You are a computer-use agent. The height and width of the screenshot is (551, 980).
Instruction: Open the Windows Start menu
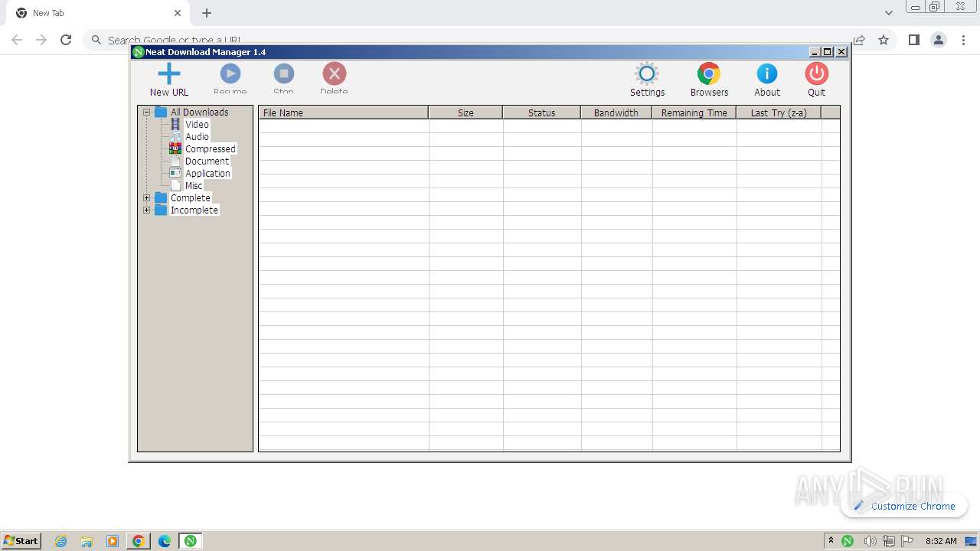(x=21, y=540)
